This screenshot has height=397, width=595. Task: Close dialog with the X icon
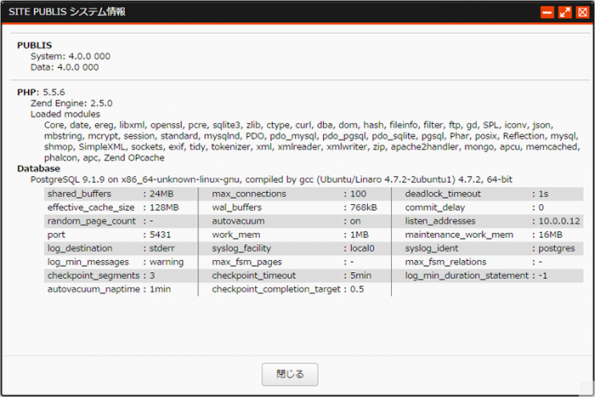(x=582, y=13)
